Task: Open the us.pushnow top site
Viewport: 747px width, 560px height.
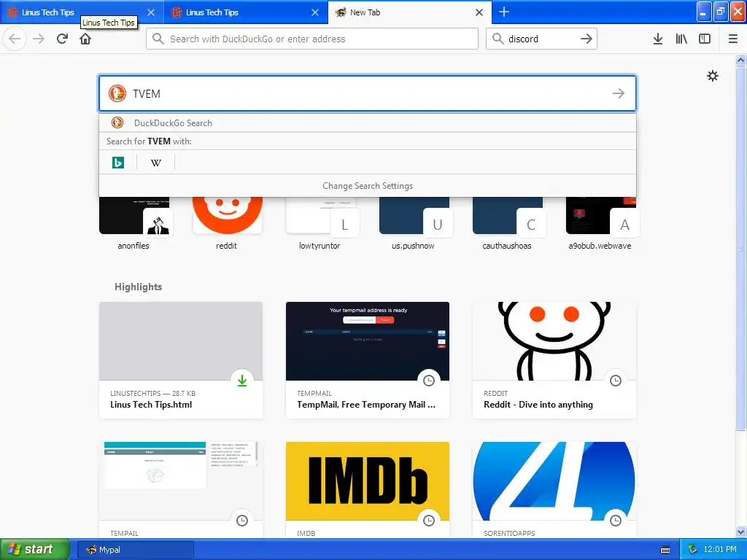Action: point(414,223)
